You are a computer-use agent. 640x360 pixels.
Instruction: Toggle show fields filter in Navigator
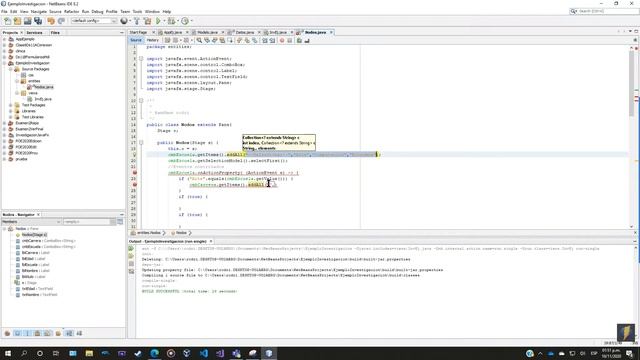(18, 333)
